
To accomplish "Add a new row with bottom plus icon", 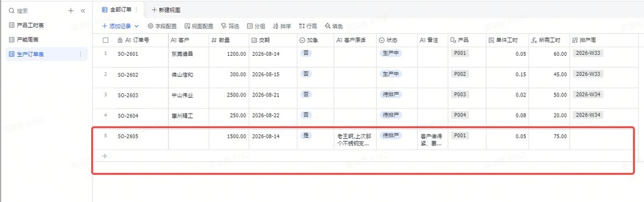I will click(x=105, y=156).
